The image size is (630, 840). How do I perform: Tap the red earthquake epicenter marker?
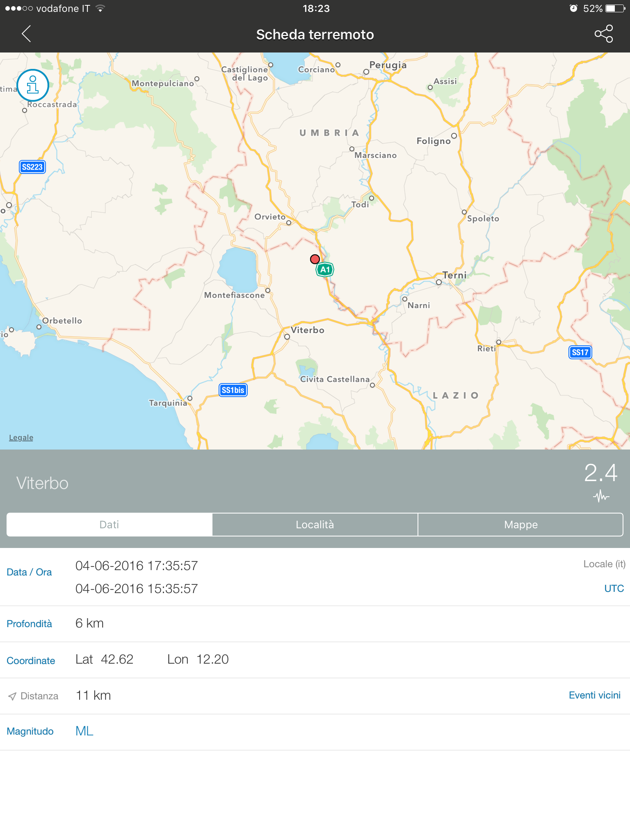pyautogui.click(x=315, y=259)
